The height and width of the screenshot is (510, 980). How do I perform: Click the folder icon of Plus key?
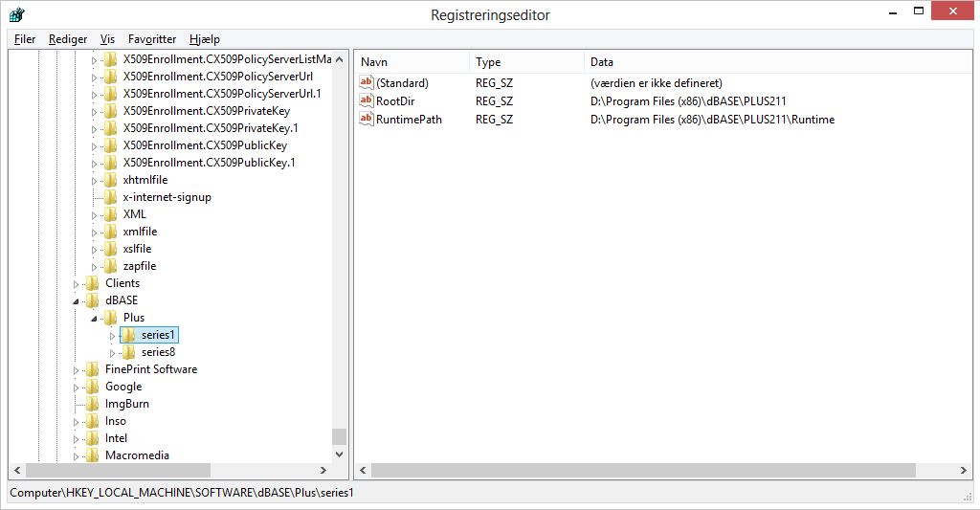pos(110,318)
